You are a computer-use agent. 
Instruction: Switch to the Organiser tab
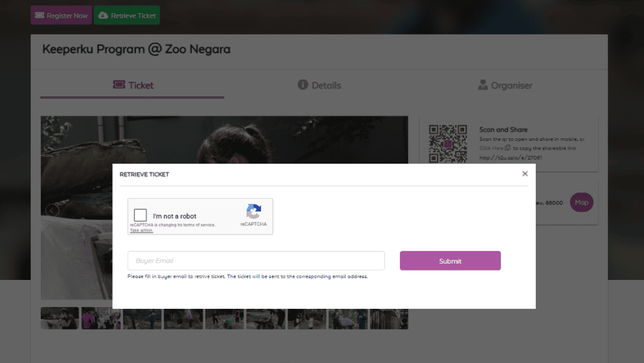tap(505, 86)
